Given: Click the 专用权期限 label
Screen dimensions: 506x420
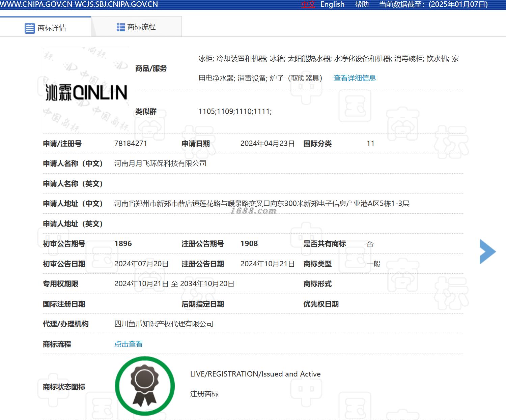Looking at the screenshot, I should coord(60,284).
